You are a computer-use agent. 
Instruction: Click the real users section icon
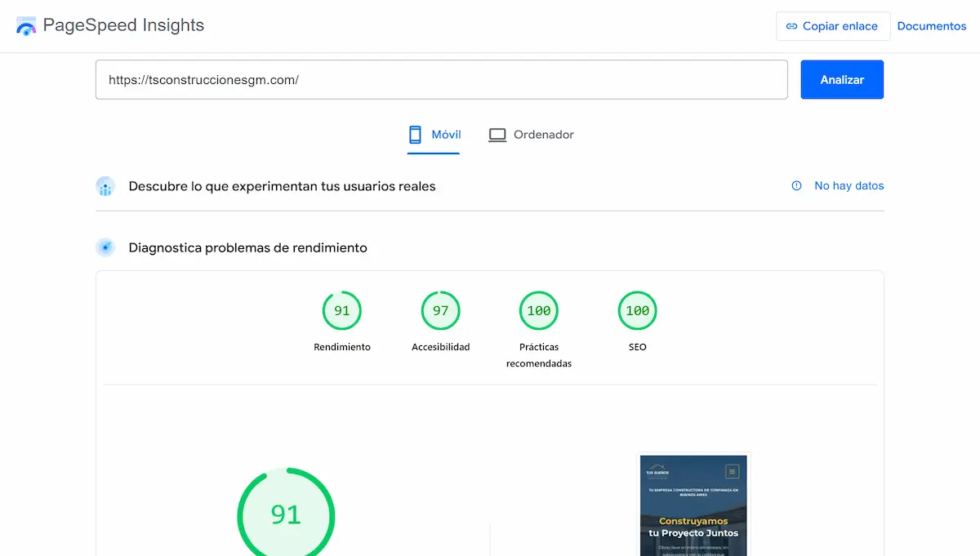[105, 186]
